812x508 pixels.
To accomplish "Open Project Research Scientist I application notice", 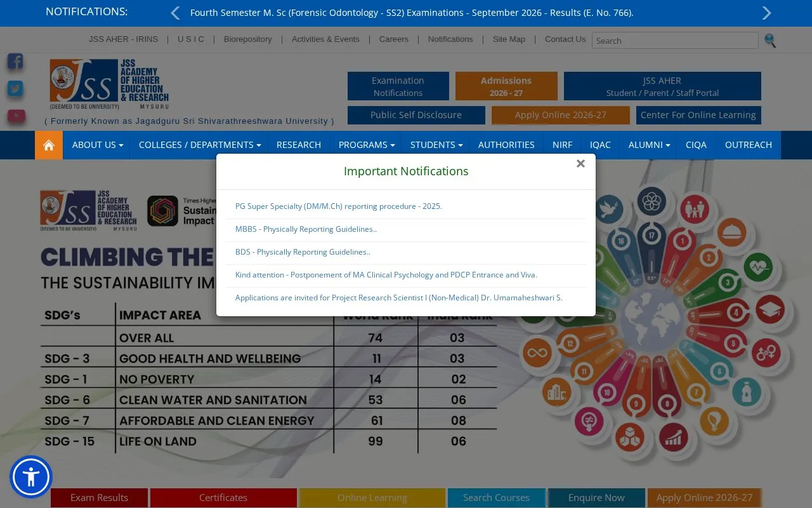I will pyautogui.click(x=399, y=298).
